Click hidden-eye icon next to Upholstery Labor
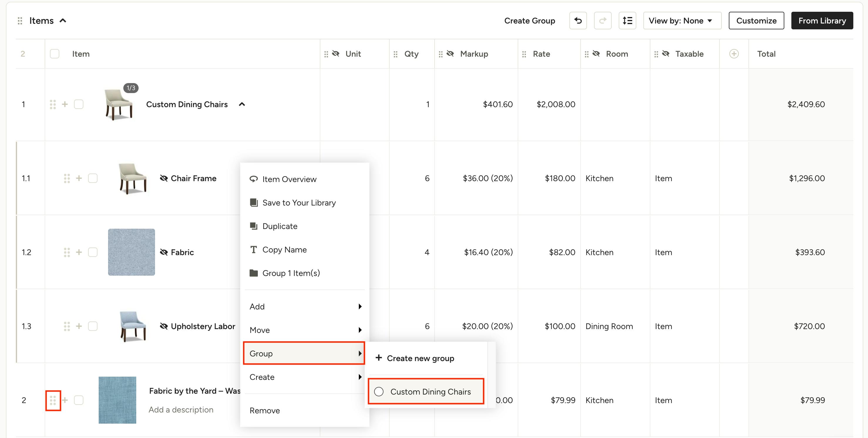 pos(164,326)
